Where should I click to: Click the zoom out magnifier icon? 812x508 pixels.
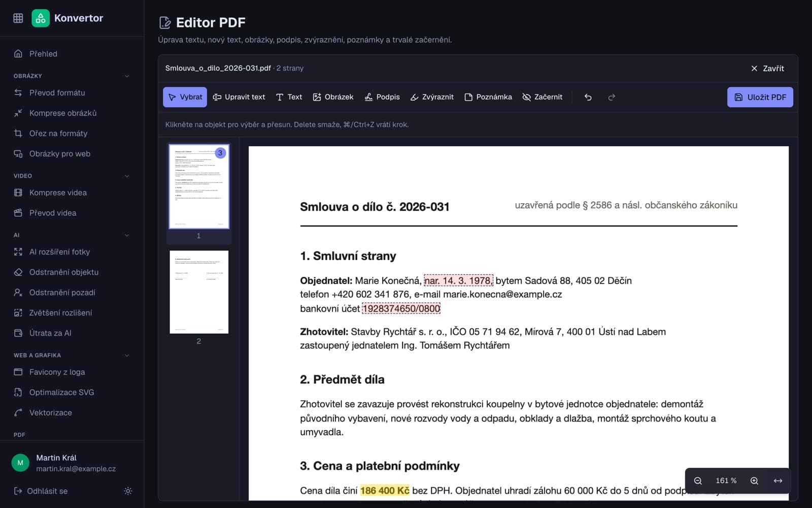(x=698, y=481)
